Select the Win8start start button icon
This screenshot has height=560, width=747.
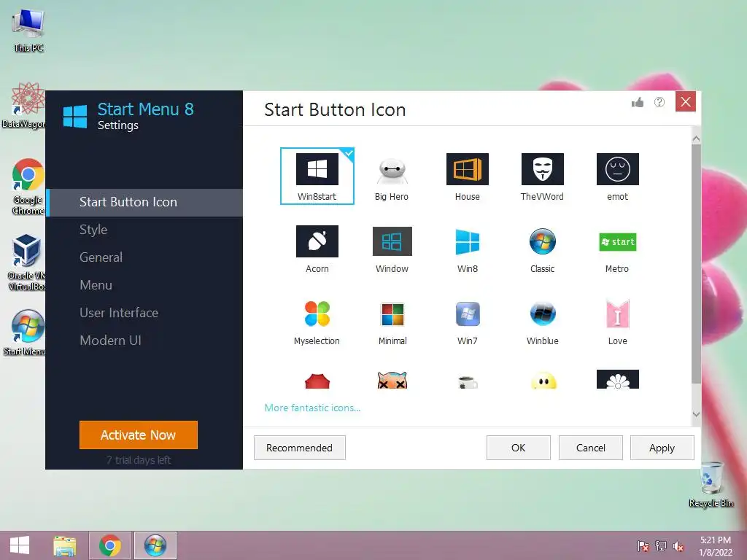coord(317,176)
